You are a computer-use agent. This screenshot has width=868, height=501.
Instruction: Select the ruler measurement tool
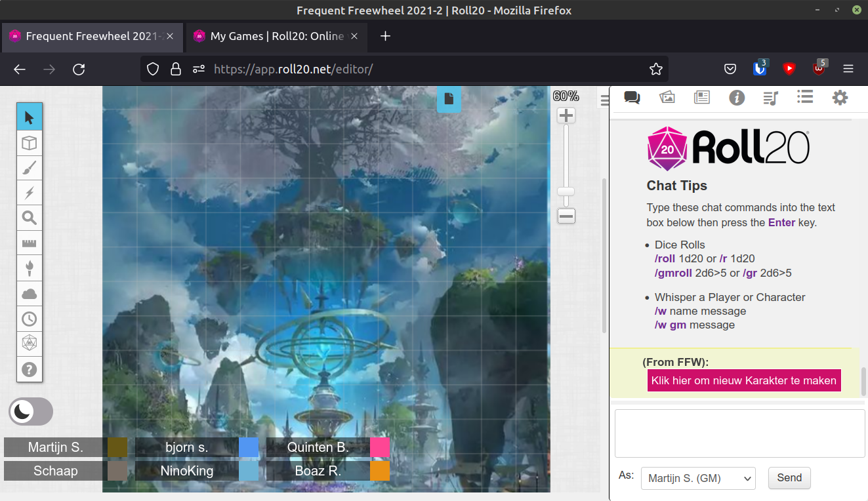pos(30,243)
